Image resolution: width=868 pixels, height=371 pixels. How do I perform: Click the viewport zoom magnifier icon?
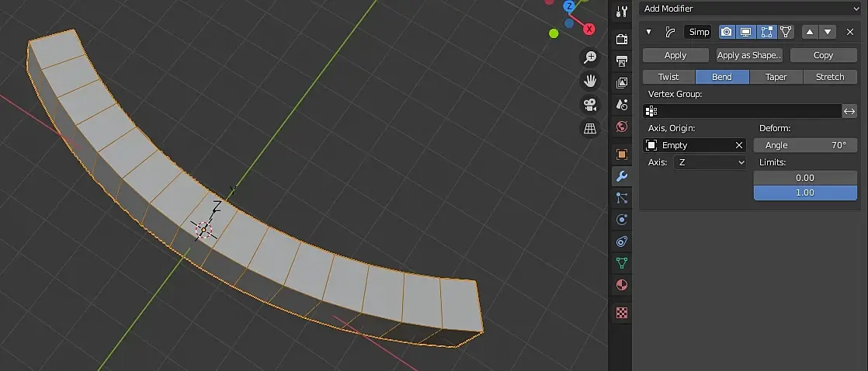click(x=590, y=57)
